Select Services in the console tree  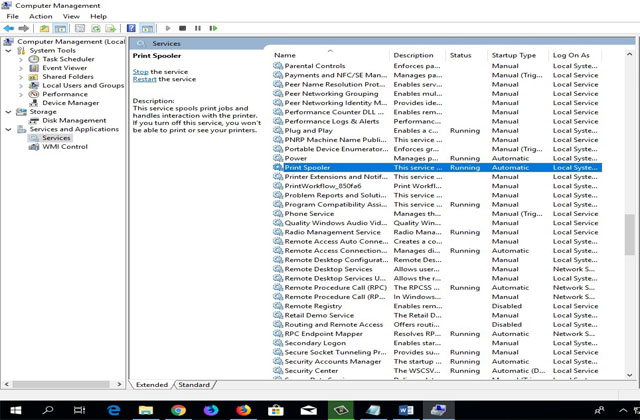(56, 138)
